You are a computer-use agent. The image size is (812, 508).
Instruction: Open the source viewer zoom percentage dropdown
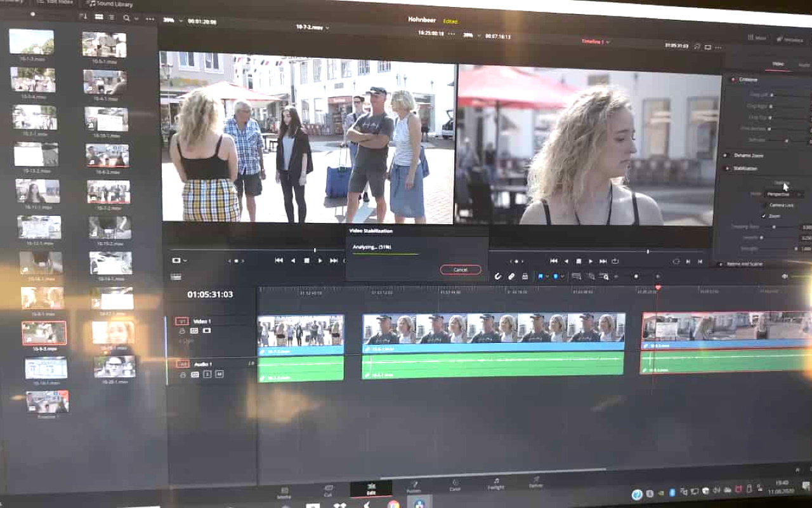point(173,21)
